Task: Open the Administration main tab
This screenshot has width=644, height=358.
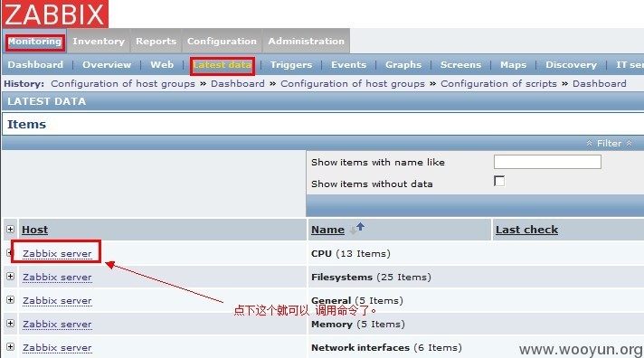Action: pyautogui.click(x=307, y=42)
